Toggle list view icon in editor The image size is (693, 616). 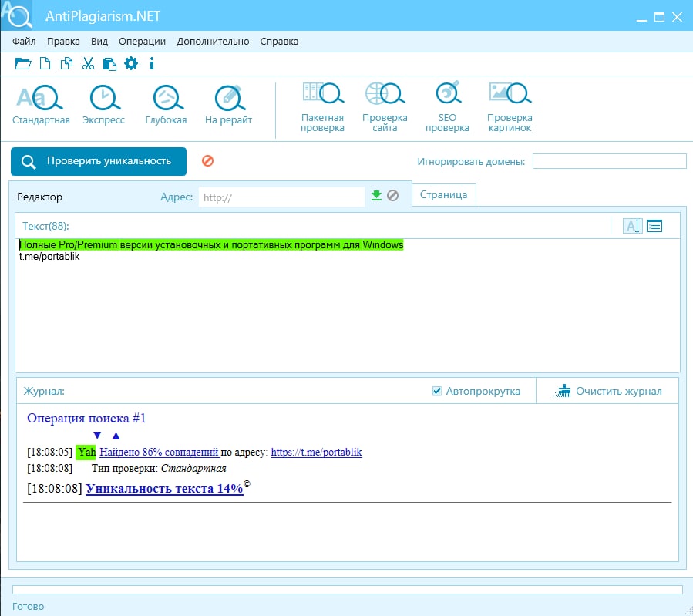coord(654,226)
